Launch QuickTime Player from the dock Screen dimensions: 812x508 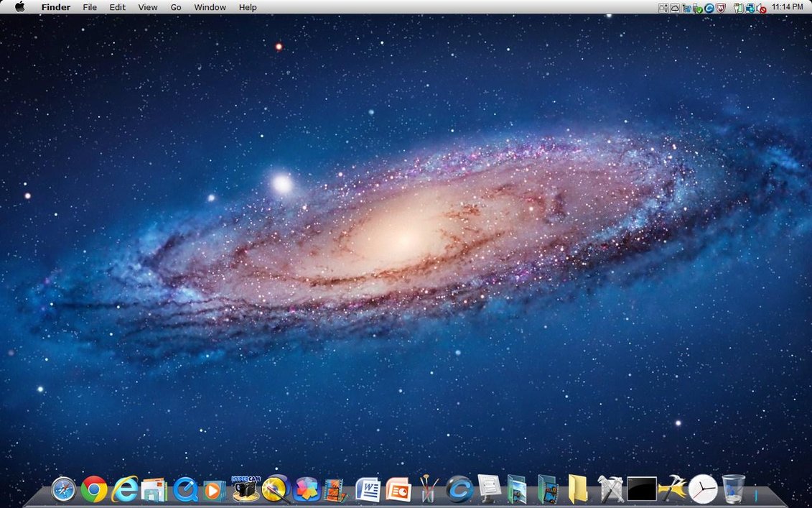[185, 490]
